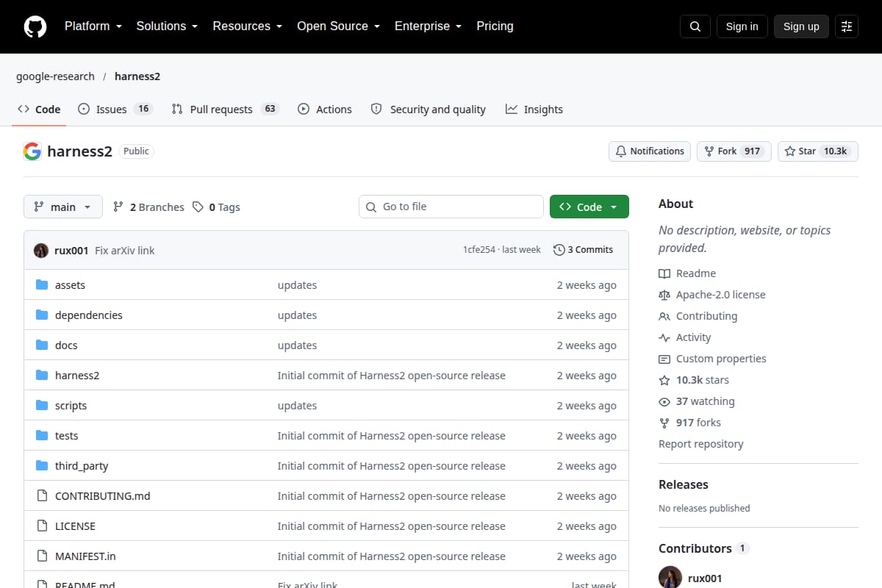
Task: Click the google-research owner link
Action: 55,76
